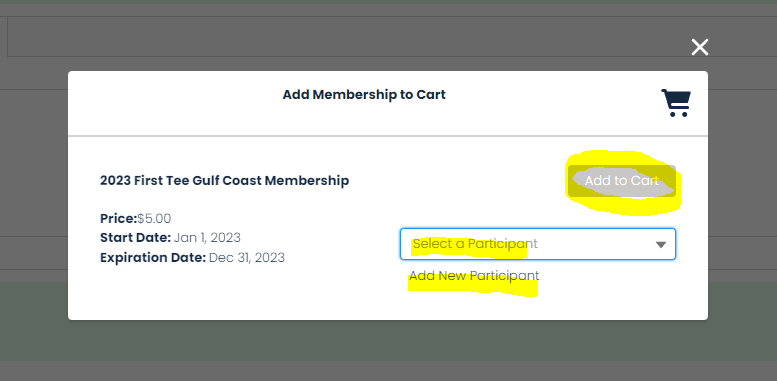
Task: Open the shopping cart icon
Action: tap(676, 103)
